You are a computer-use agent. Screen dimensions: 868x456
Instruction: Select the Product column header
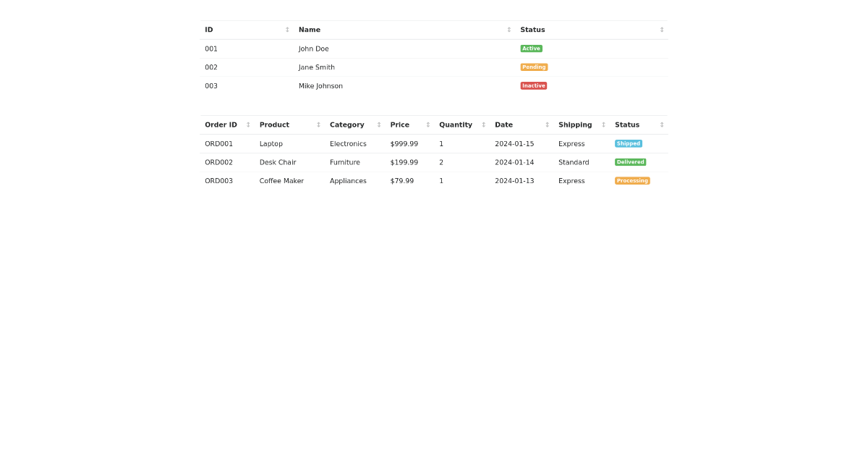point(274,124)
